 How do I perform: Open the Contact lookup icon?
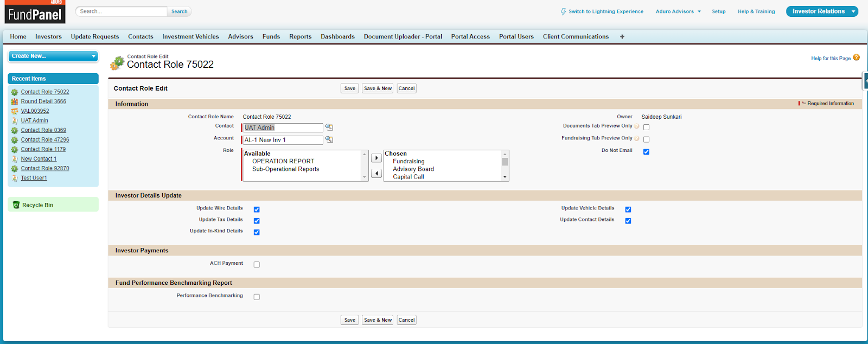tap(329, 127)
